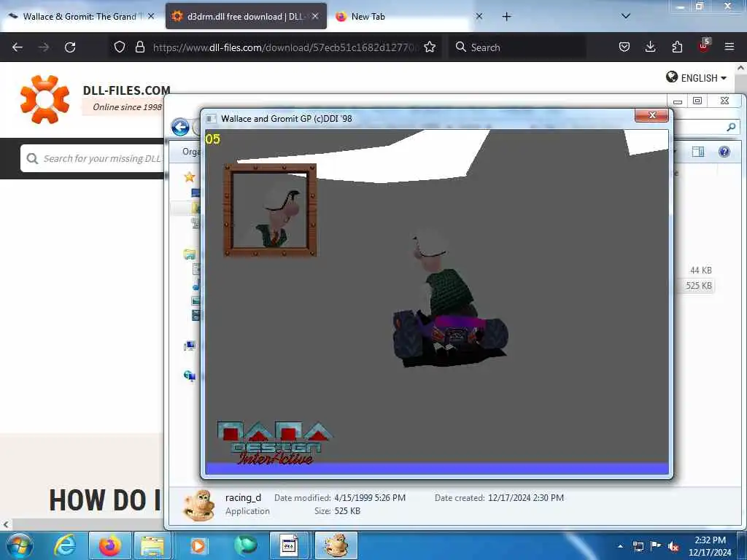Select the 525 KB file row
Viewport: 747px width, 560px height.
(698, 286)
